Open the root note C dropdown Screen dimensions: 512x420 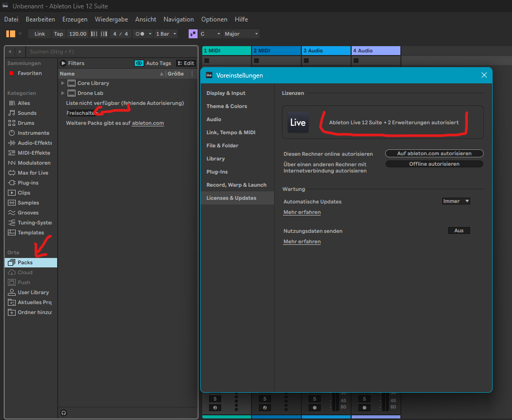(210, 34)
